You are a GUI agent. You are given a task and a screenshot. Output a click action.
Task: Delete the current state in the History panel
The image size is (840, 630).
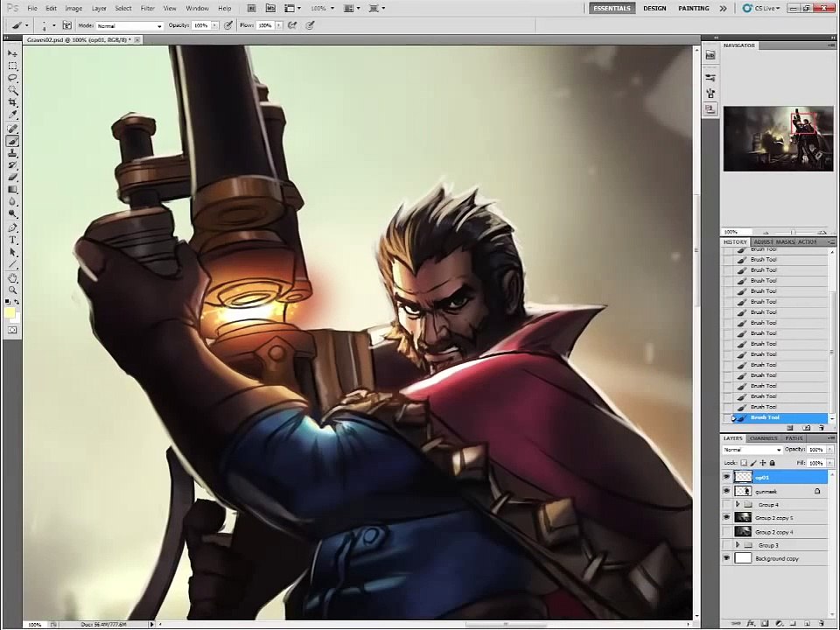point(822,428)
